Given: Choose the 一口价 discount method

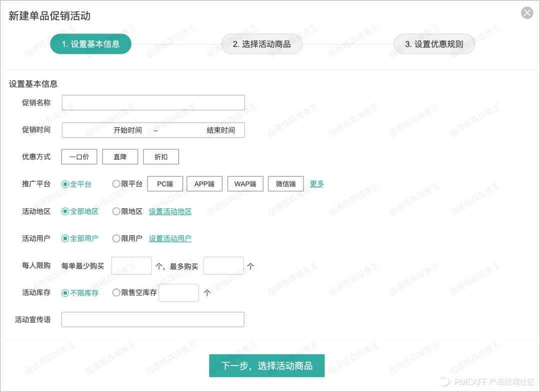Looking at the screenshot, I should tap(79, 157).
